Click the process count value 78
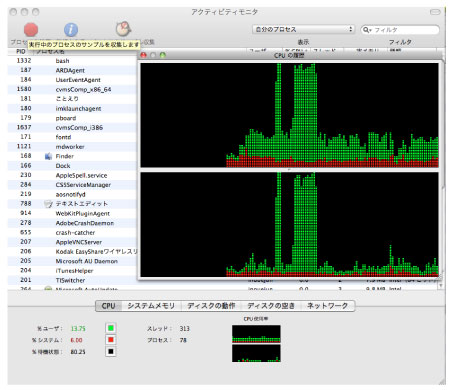The width and height of the screenshot is (450, 390). 183,340
